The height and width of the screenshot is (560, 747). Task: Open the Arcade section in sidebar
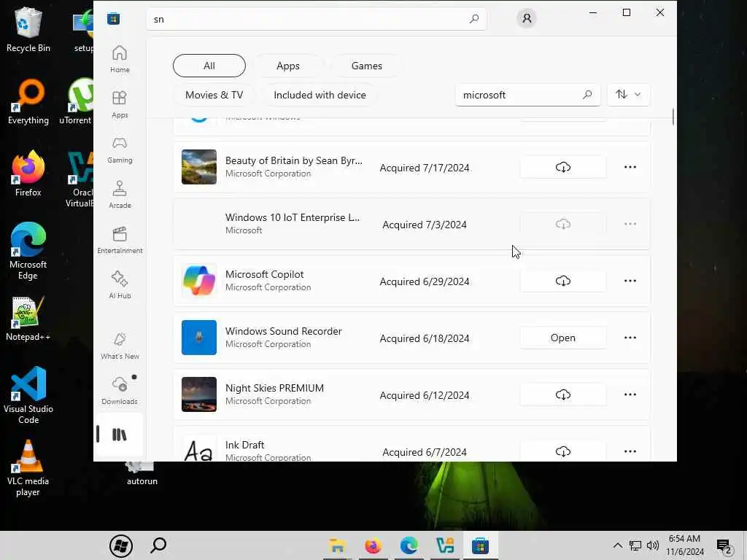point(120,195)
